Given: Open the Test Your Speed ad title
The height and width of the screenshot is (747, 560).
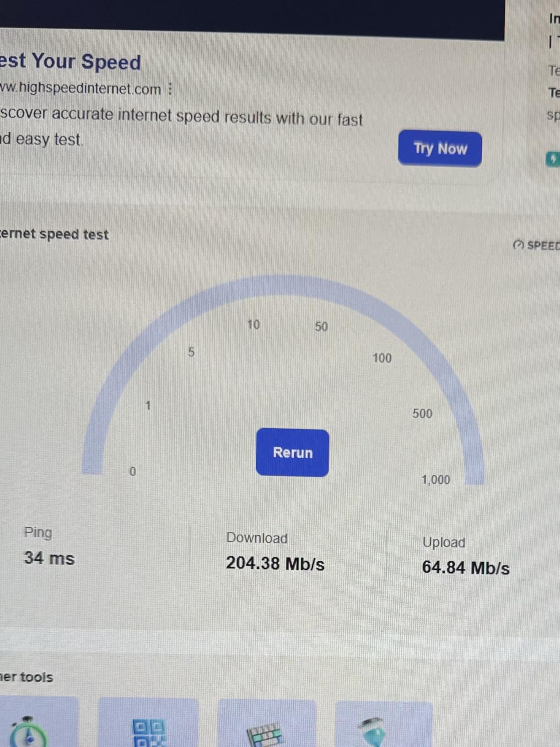Looking at the screenshot, I should 70,61.
